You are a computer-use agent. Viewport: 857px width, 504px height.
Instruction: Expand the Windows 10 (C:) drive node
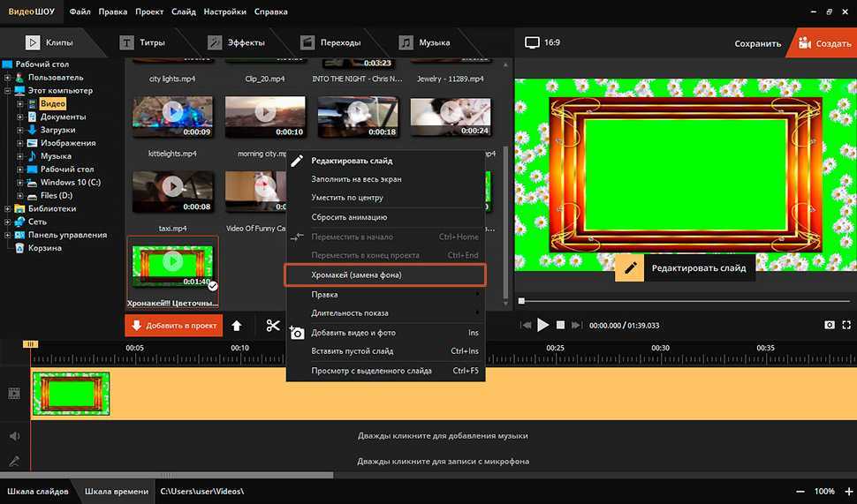coord(19,183)
